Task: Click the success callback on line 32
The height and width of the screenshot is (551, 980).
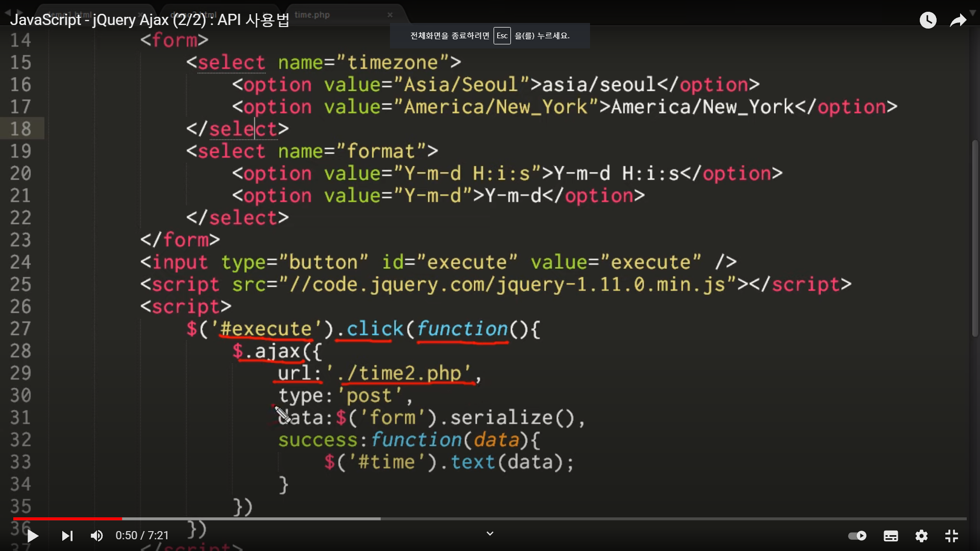Action: tap(318, 440)
